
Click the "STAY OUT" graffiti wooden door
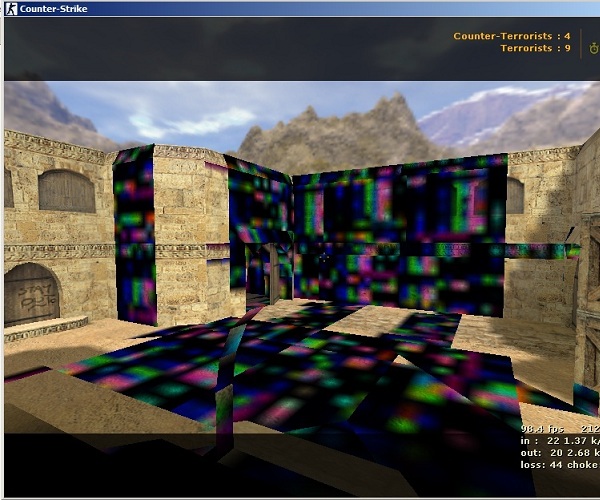point(32,294)
